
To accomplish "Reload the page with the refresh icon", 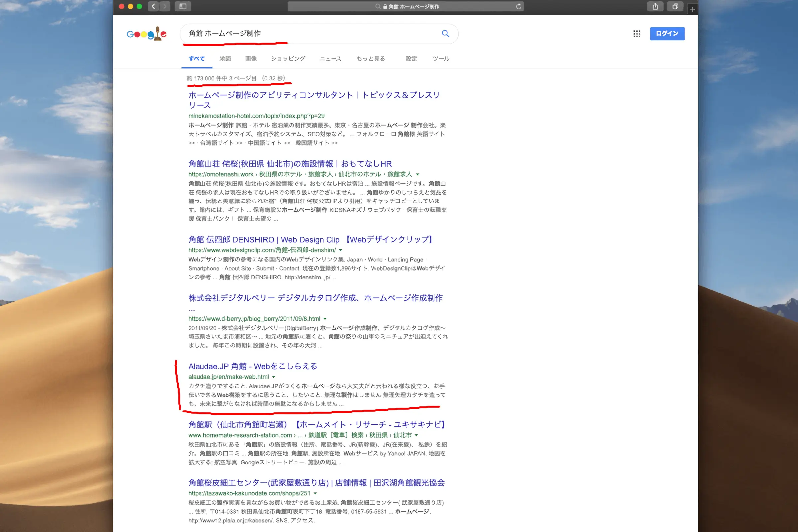I will click(x=518, y=6).
